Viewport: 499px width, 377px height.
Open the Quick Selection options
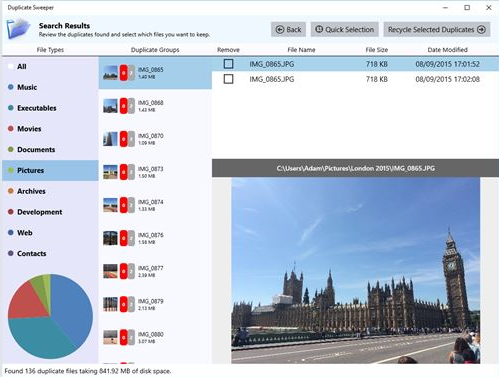pyautogui.click(x=345, y=30)
